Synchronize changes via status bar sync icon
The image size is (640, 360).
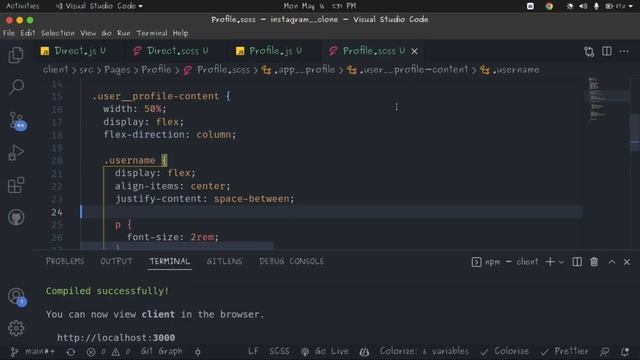71,352
